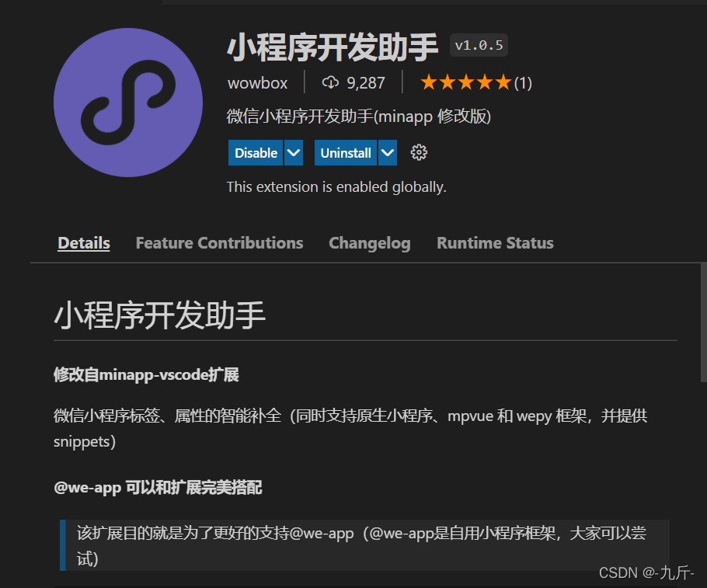Switch to the Details tab
This screenshot has width=707, height=588.
[84, 243]
